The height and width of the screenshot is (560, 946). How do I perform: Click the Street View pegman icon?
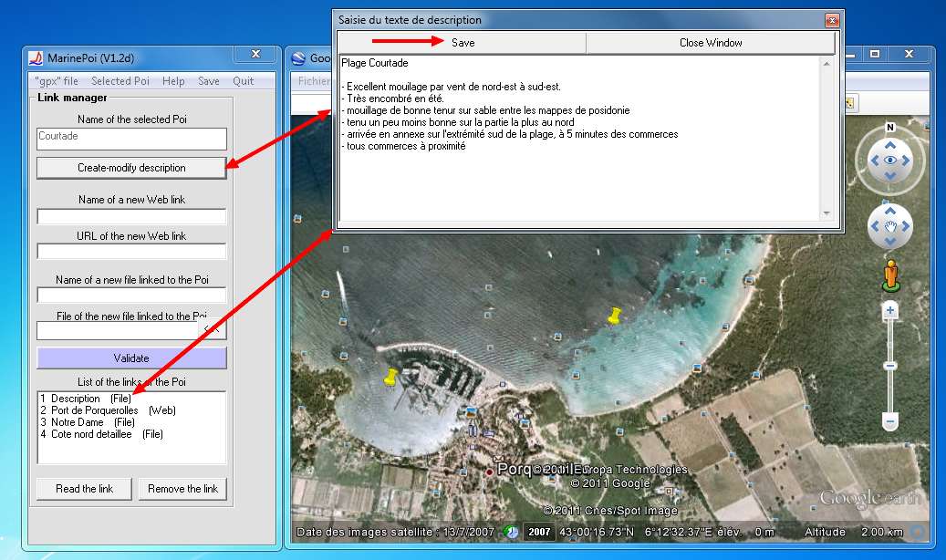click(891, 276)
